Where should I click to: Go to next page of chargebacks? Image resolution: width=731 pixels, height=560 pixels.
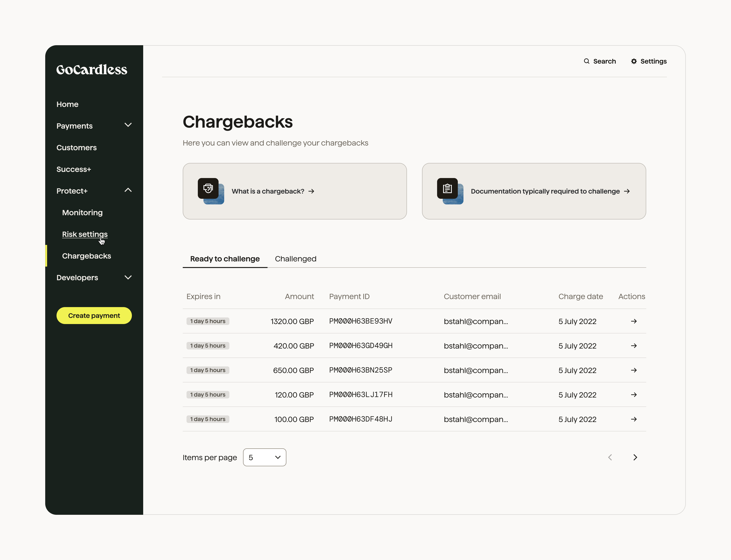point(635,457)
